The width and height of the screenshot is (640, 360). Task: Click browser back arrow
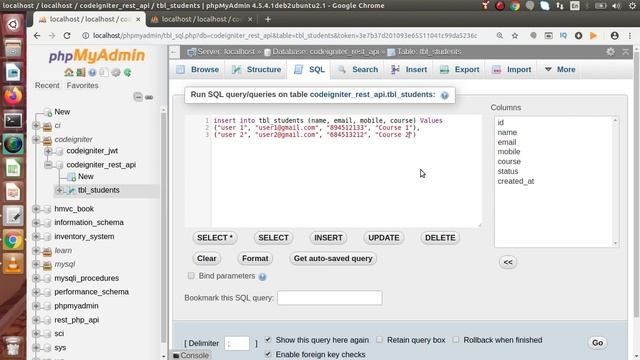click(x=37, y=36)
